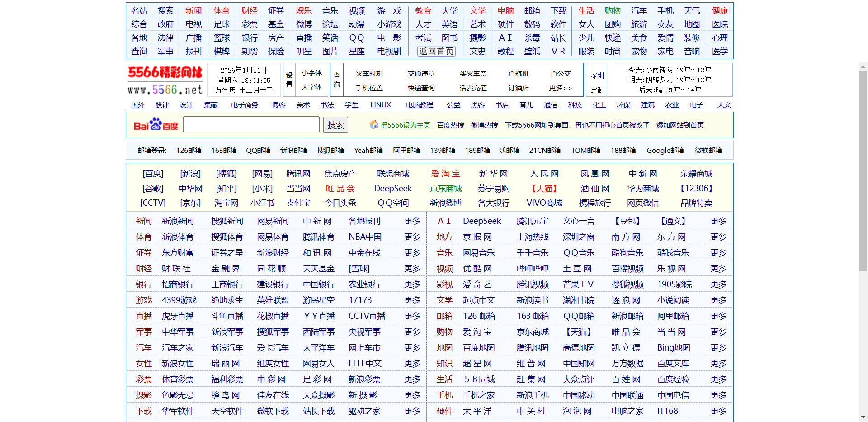The height and width of the screenshot is (422, 868).
Task: Click inside the Baidu search input box
Action: [x=251, y=124]
